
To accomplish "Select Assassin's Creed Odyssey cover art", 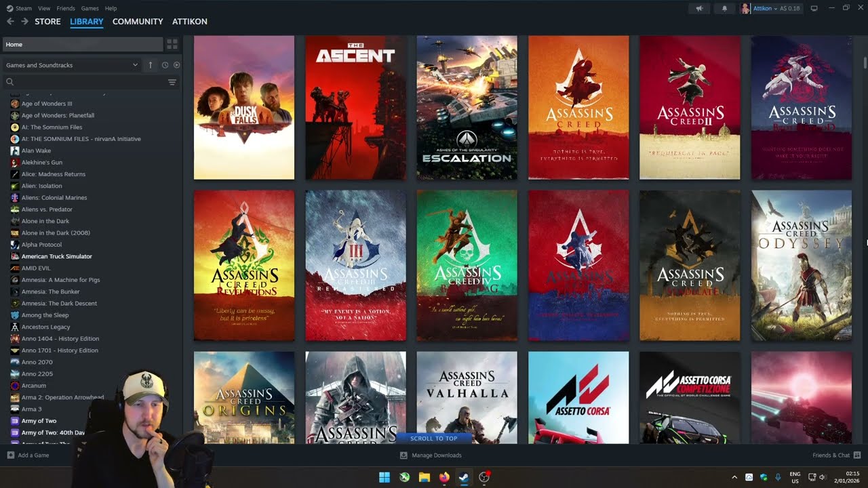I will (x=802, y=265).
